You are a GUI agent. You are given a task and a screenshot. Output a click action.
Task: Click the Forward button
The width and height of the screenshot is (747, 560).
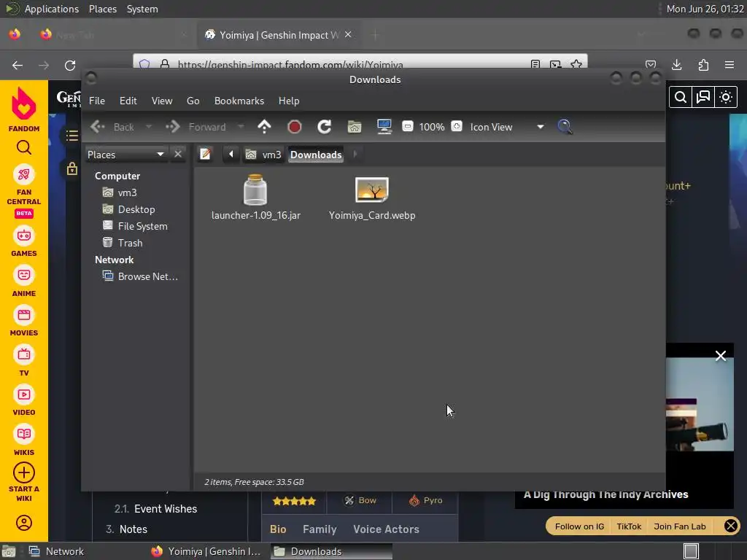coord(196,127)
